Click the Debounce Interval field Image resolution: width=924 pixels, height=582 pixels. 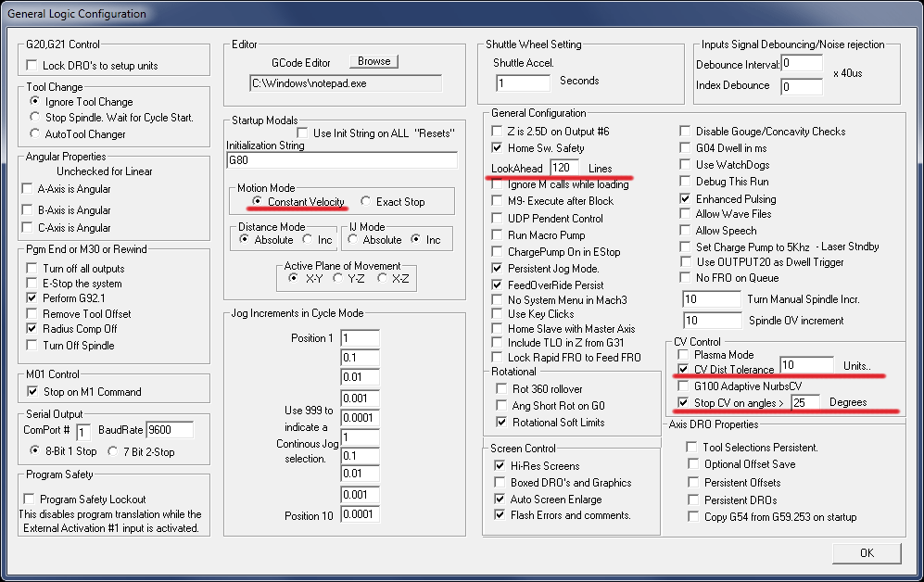[x=802, y=63]
